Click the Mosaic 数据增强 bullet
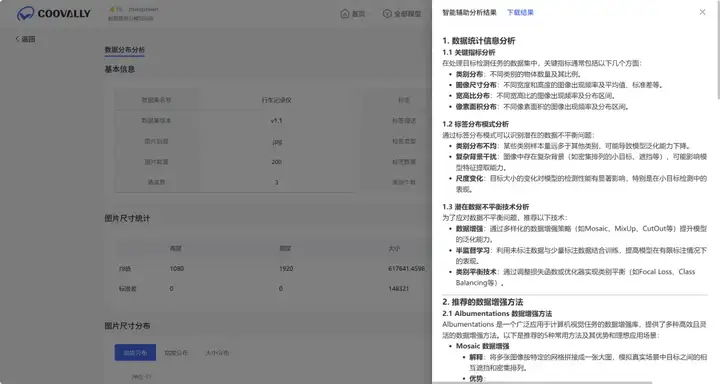 (x=483, y=346)
